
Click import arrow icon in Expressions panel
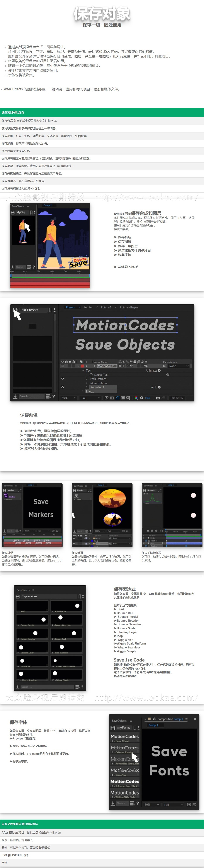pos(18,686)
